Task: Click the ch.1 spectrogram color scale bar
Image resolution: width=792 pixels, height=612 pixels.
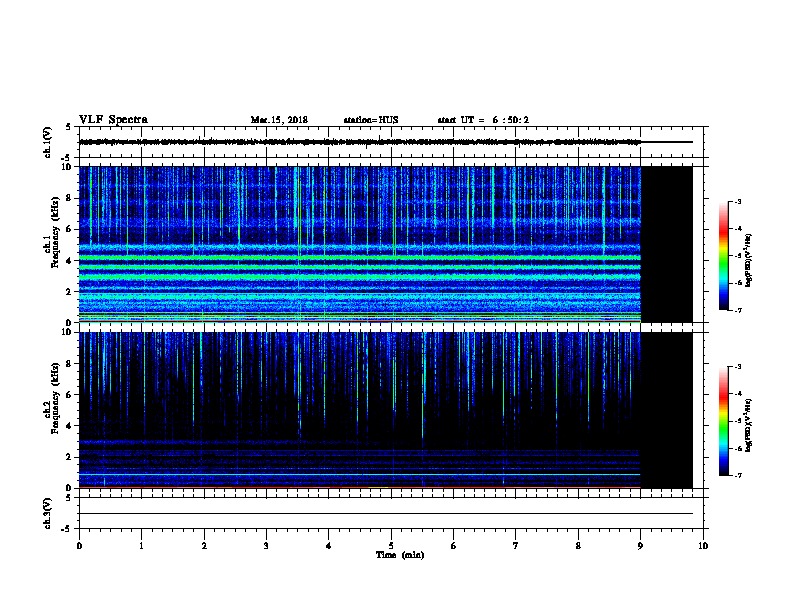Action: (723, 256)
